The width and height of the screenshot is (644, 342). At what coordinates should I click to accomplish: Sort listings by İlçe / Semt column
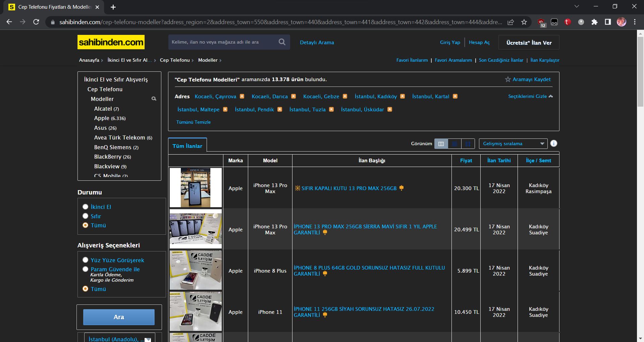coord(538,161)
